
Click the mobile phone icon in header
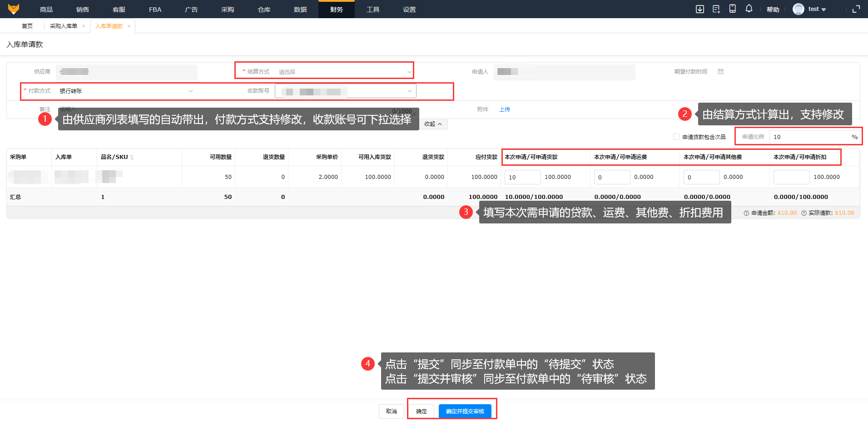(x=733, y=9)
